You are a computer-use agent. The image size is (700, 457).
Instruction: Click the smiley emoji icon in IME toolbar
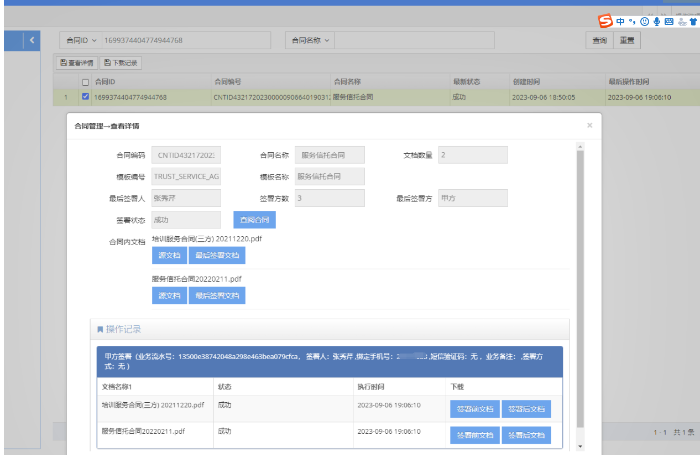[644, 21]
